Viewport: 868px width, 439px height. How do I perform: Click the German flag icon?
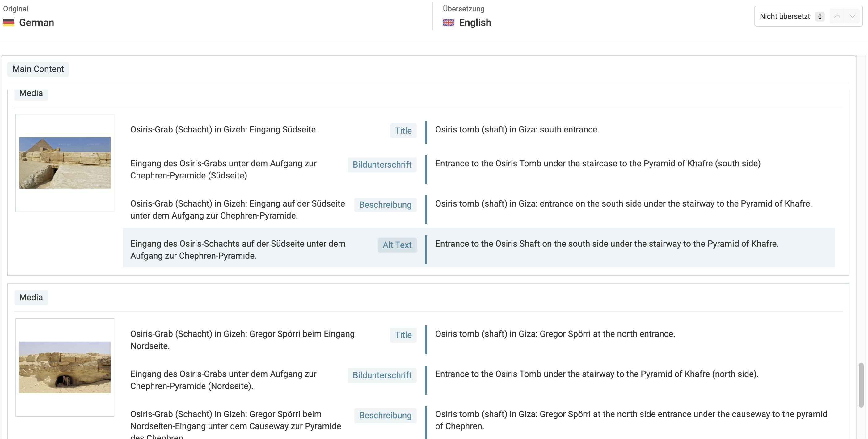pos(9,23)
